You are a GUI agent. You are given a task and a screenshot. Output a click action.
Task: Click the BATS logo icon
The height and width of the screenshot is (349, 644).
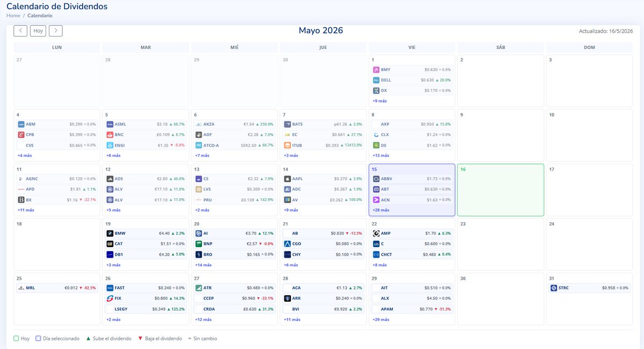click(x=287, y=124)
